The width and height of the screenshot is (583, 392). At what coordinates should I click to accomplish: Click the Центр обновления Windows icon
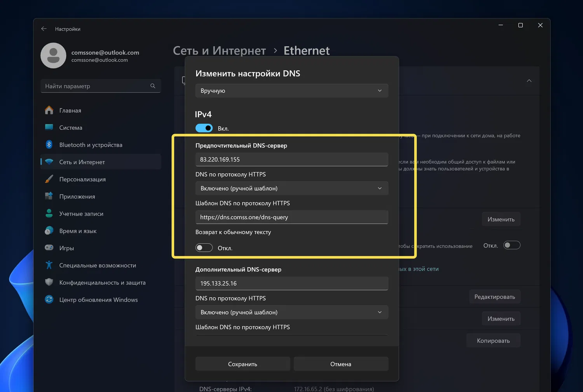coord(49,300)
